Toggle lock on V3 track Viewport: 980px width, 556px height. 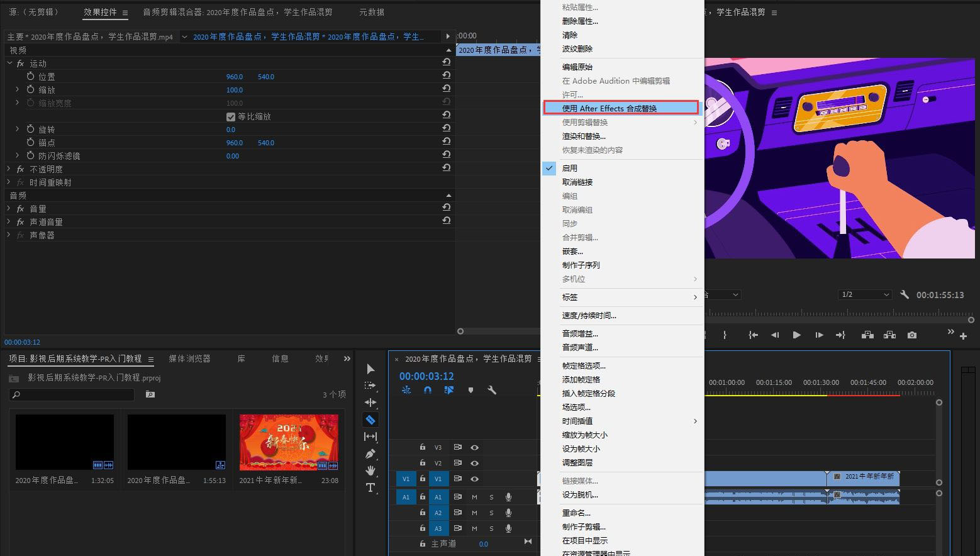423,447
